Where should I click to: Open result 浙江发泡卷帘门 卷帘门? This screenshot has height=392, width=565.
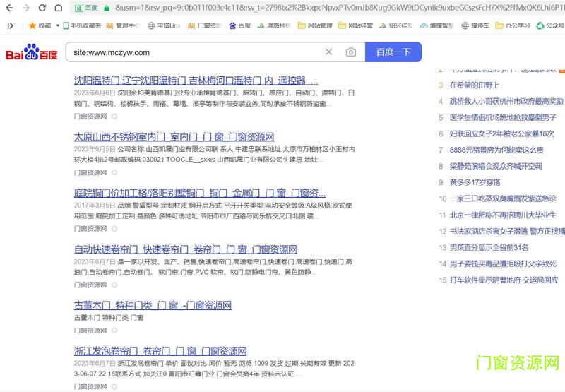point(160,351)
